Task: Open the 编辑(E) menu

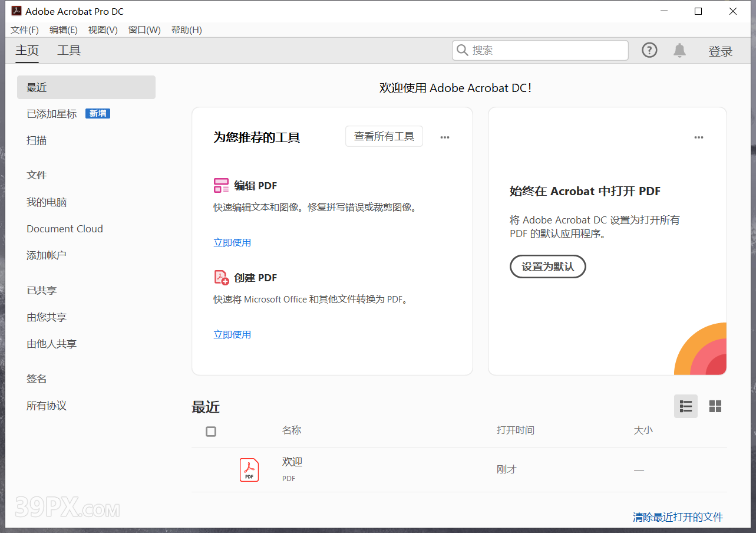Action: click(64, 30)
